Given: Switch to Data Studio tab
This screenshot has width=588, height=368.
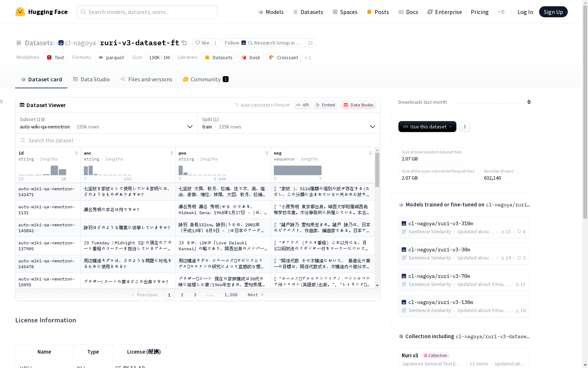Looking at the screenshot, I should tap(91, 79).
